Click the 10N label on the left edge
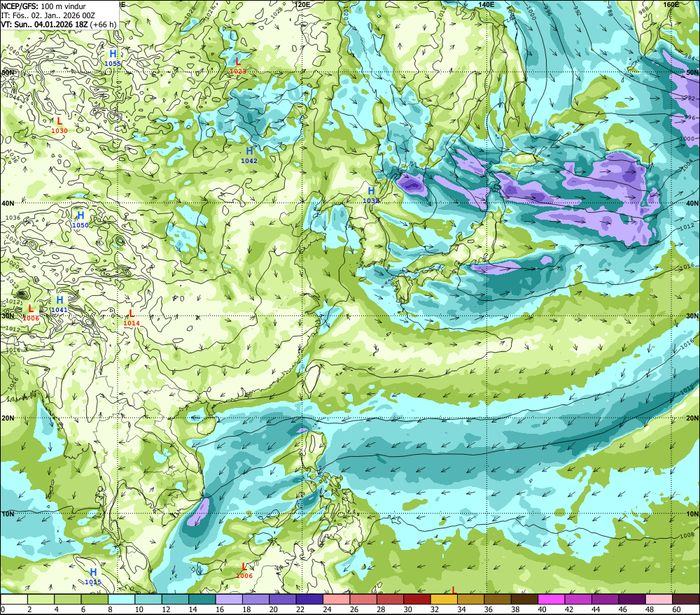The width and height of the screenshot is (700, 615). pos(8,514)
